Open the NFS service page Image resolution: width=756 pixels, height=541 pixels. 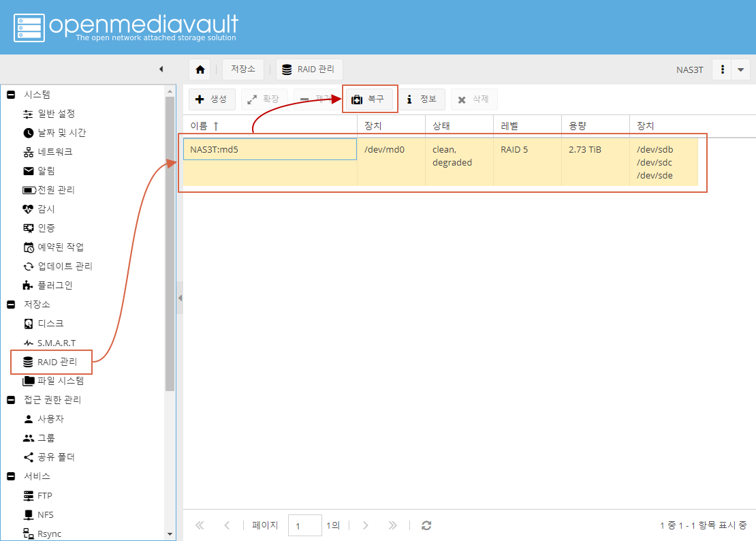(38, 515)
